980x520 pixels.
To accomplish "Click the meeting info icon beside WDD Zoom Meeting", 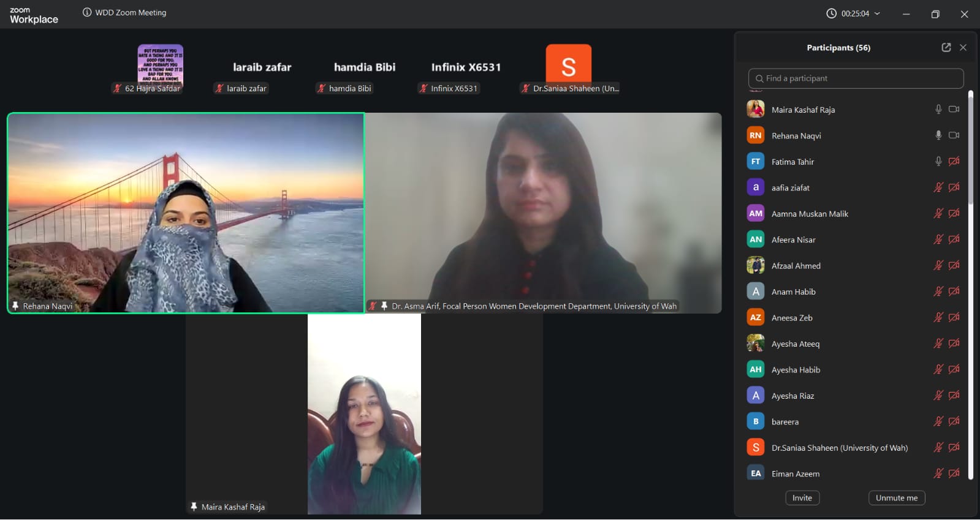I will coord(87,12).
